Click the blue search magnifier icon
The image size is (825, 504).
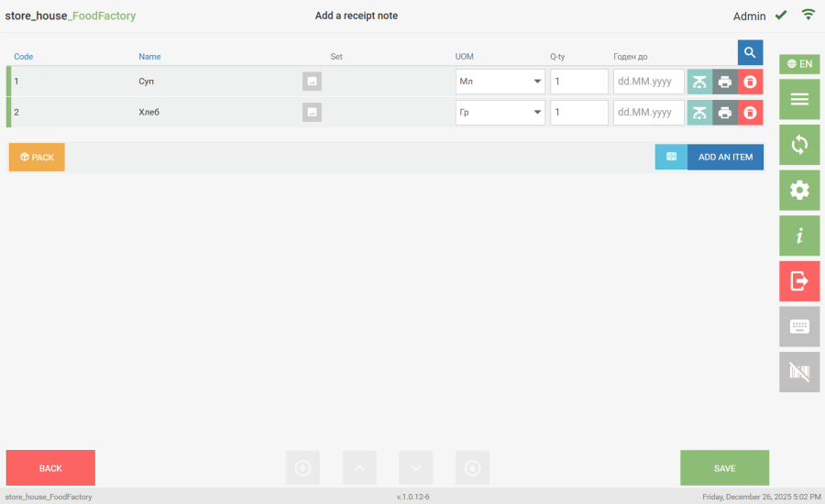(x=750, y=52)
